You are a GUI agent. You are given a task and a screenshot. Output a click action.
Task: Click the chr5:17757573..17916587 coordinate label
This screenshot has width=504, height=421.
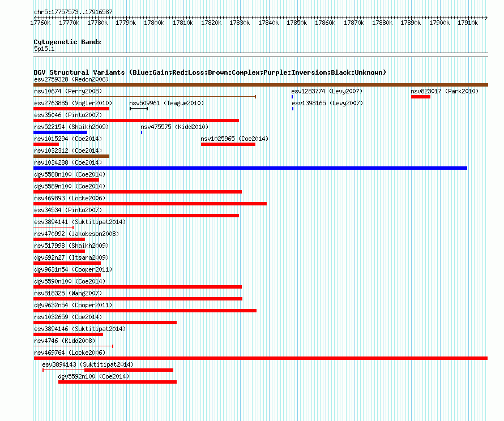(73, 12)
